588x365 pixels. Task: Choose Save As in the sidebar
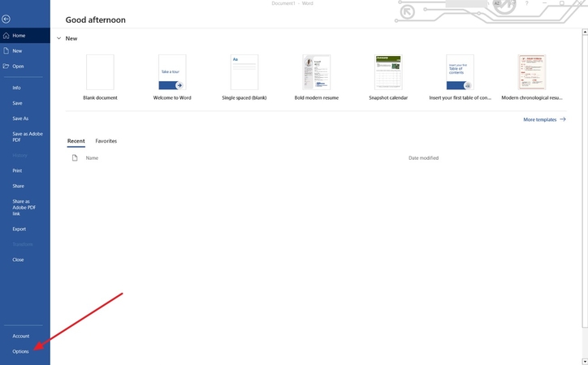20,118
